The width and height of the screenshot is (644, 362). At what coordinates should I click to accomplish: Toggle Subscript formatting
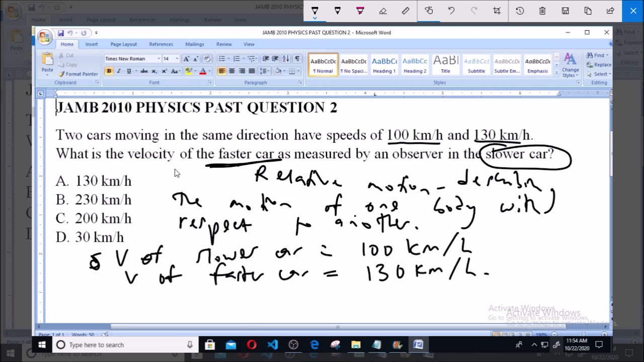(x=154, y=71)
